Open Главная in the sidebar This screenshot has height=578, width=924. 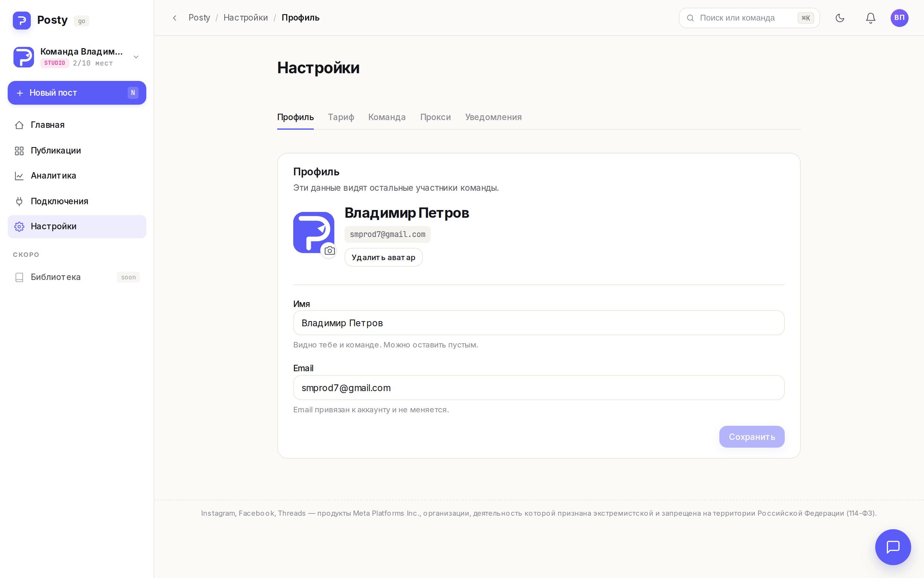pos(77,125)
